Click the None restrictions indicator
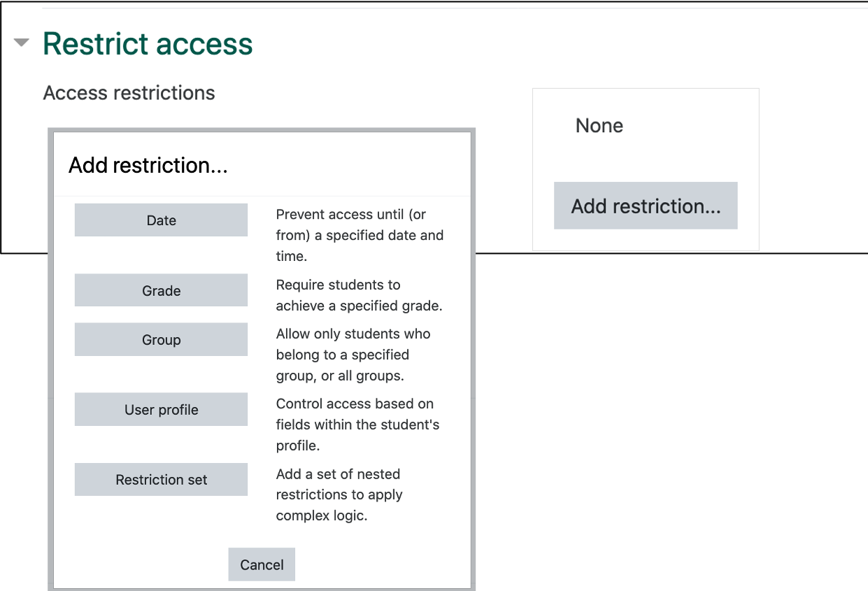This screenshot has width=868, height=591. click(599, 125)
